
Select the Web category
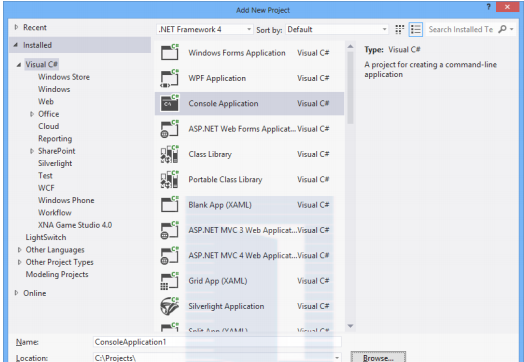pos(46,102)
